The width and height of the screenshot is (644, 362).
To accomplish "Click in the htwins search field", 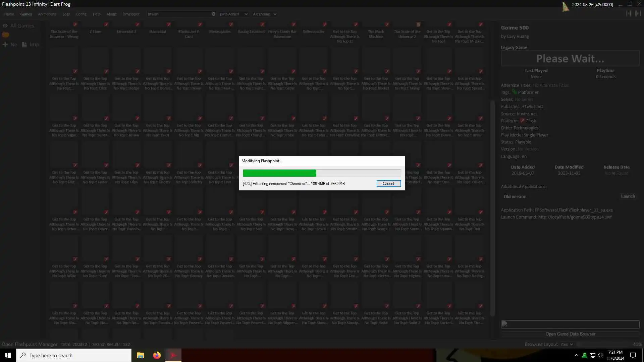I will (178, 14).
